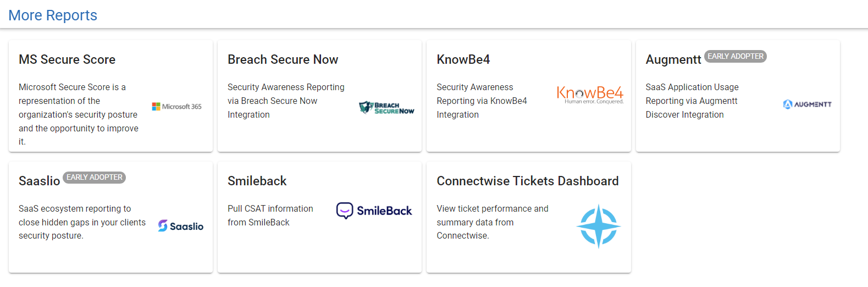The width and height of the screenshot is (868, 287).
Task: Click the Connectwise blue compass icon
Action: (599, 226)
